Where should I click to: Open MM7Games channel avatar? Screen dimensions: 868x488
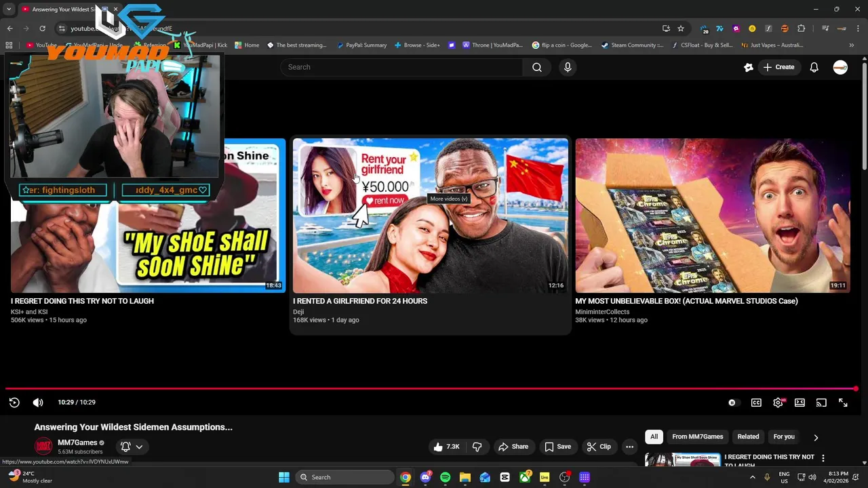43,447
